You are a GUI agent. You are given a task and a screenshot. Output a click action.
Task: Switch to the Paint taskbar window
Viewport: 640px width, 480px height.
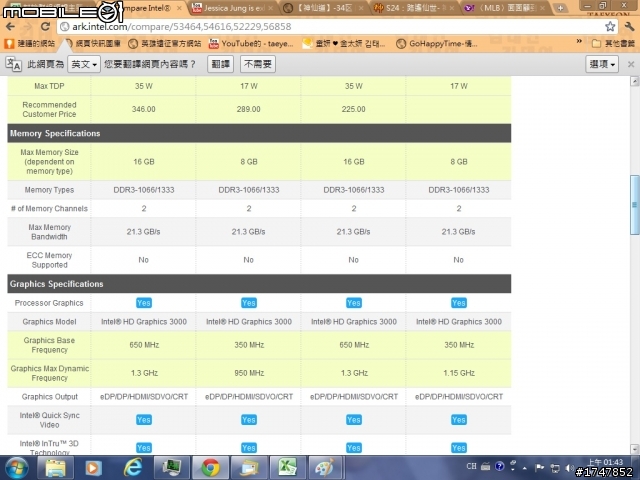coord(325,468)
